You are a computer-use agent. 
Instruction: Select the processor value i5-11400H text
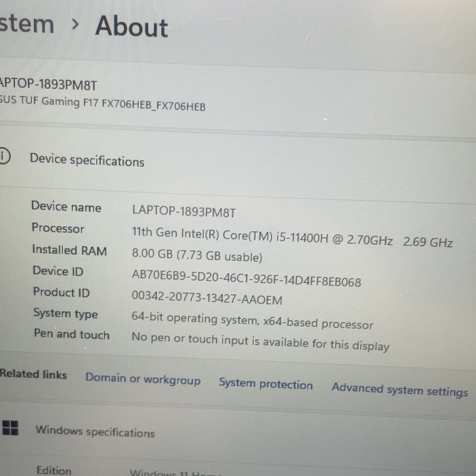[x=292, y=237]
